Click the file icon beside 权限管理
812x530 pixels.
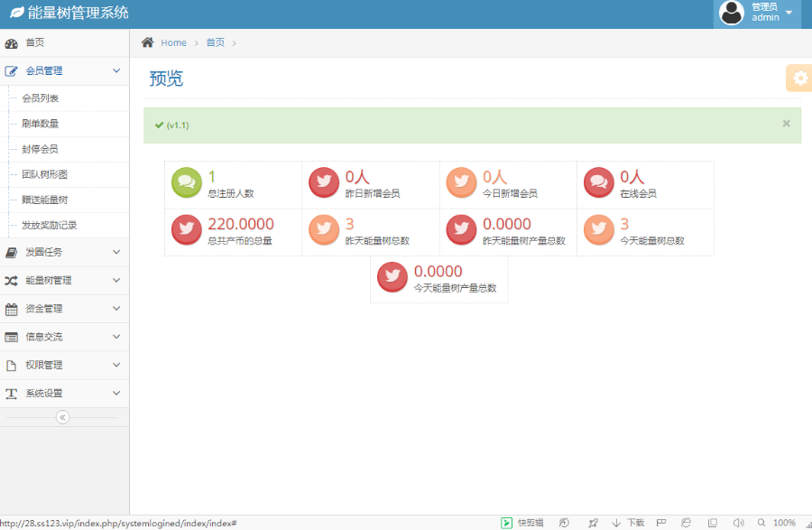click(12, 366)
